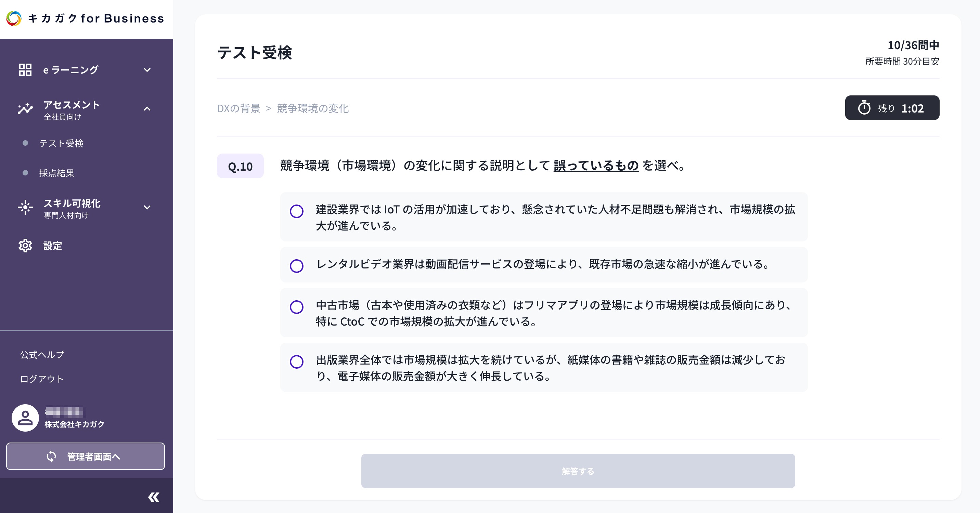Select the construction industry IoT answer
This screenshot has width=980, height=513.
click(297, 211)
